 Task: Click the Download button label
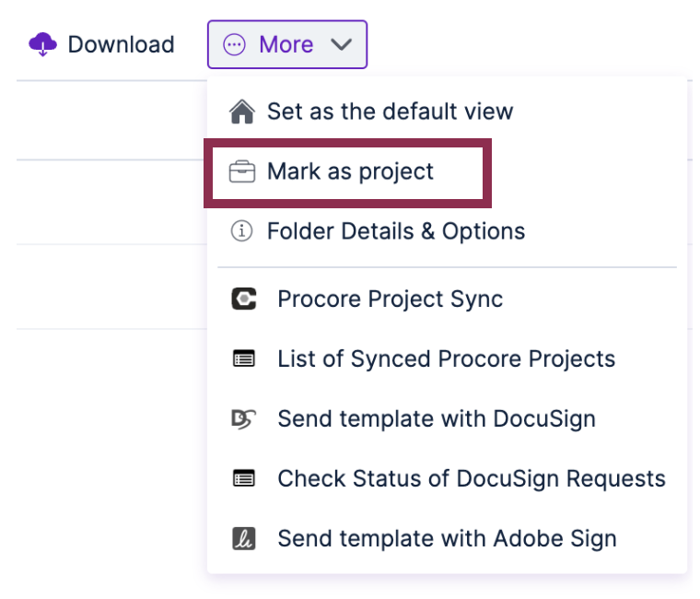pos(121,44)
